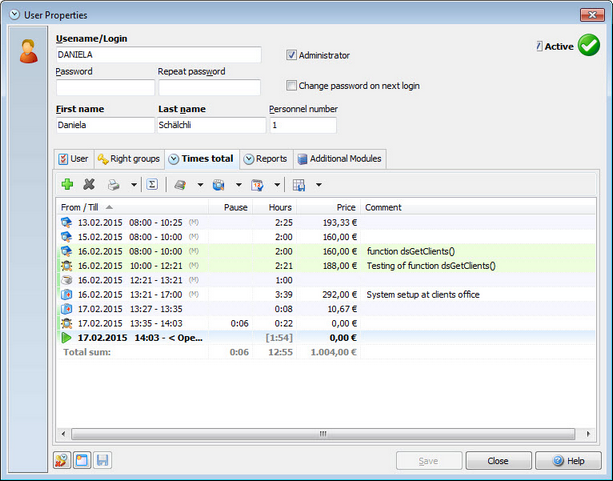613x481 pixels.
Task: Select the 13.02.2015 08:00 - 10:25 row
Action: [326, 223]
